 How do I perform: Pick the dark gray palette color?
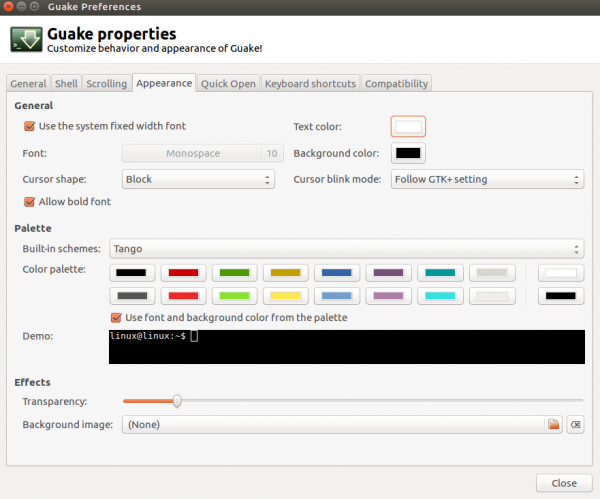pos(132,296)
